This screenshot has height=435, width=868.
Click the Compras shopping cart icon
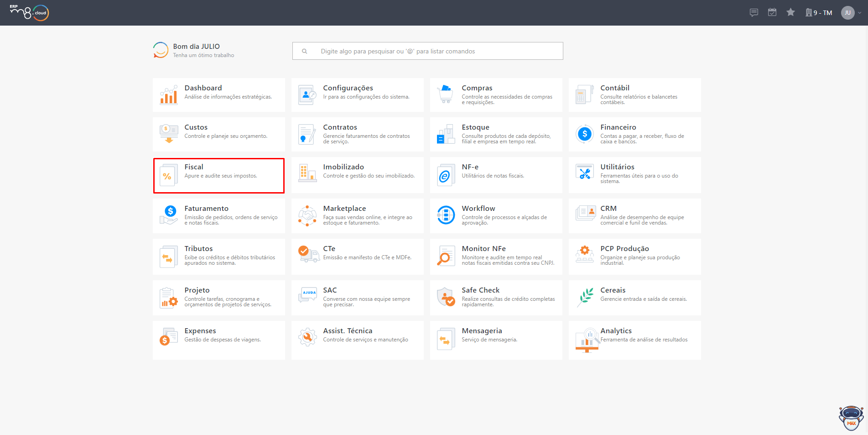(x=446, y=94)
